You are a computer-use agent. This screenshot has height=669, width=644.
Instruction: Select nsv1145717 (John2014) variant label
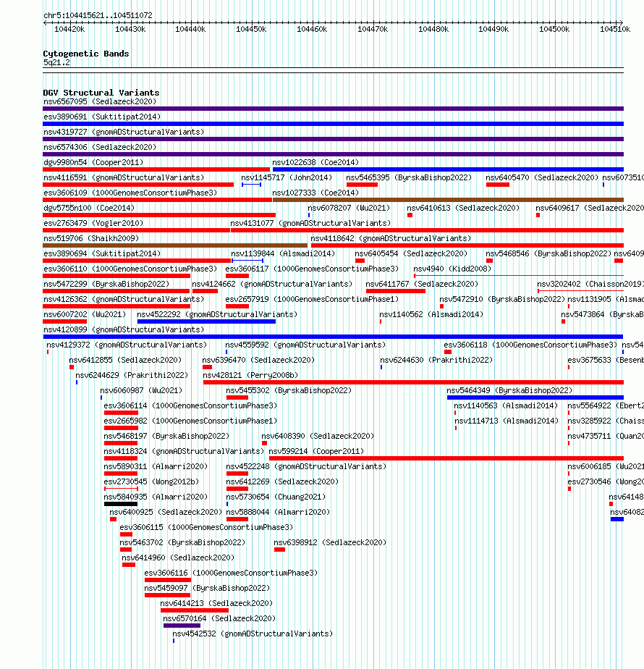(x=287, y=177)
